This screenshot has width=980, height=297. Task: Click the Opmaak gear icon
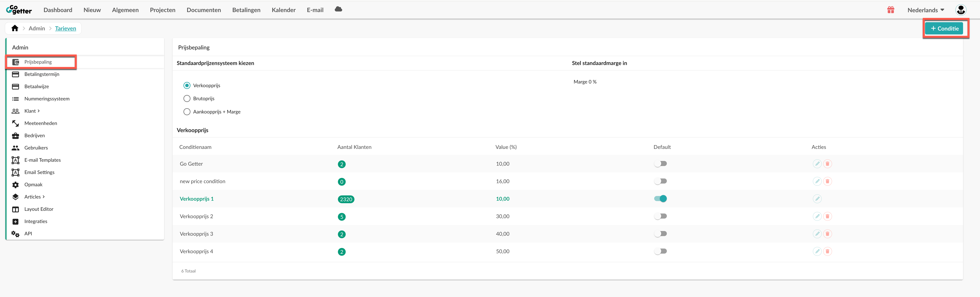tap(15, 185)
